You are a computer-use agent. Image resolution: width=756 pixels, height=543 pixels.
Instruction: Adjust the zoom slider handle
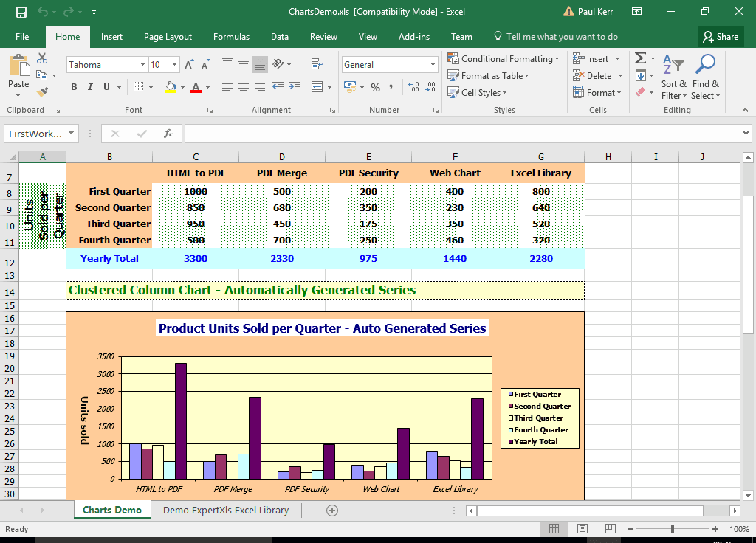[672, 529]
